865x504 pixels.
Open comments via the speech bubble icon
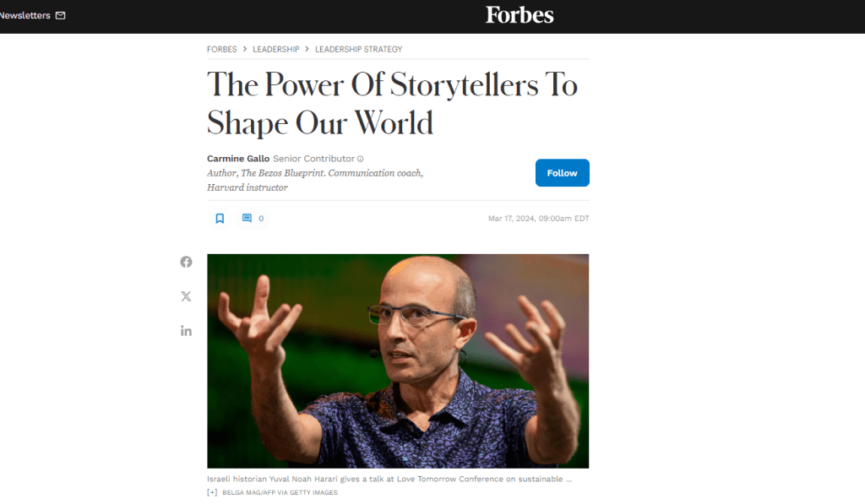[247, 218]
